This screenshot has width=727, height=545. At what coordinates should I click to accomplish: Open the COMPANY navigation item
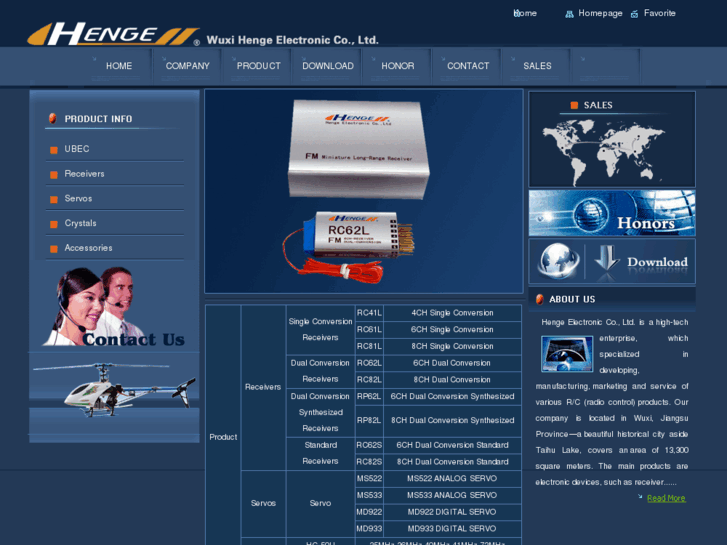(188, 66)
